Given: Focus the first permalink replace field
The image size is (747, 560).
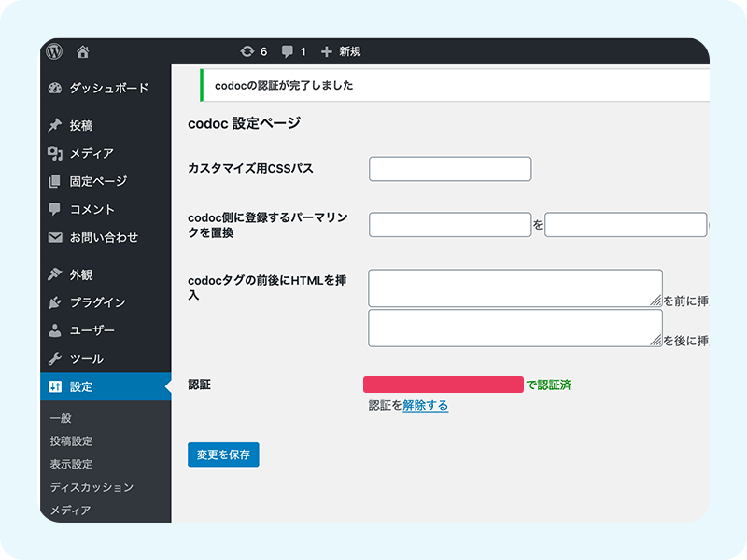Looking at the screenshot, I should click(x=450, y=225).
